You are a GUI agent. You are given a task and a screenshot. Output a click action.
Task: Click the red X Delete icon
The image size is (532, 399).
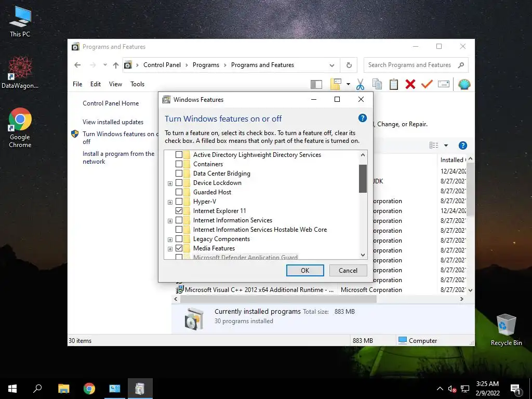410,84
